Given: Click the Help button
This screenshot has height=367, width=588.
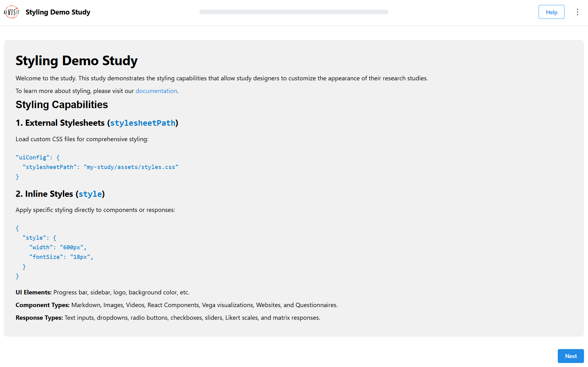Looking at the screenshot, I should pyautogui.click(x=551, y=12).
